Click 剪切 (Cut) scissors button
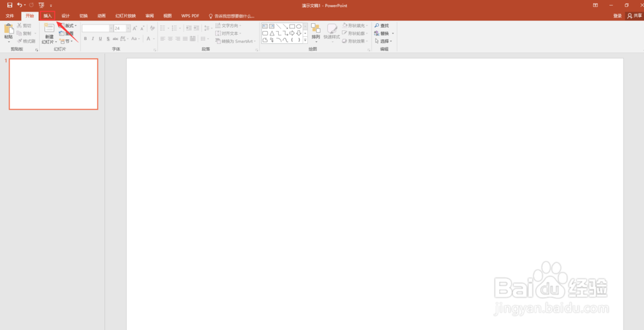Image resolution: width=644 pixels, height=330 pixels. (x=24, y=26)
